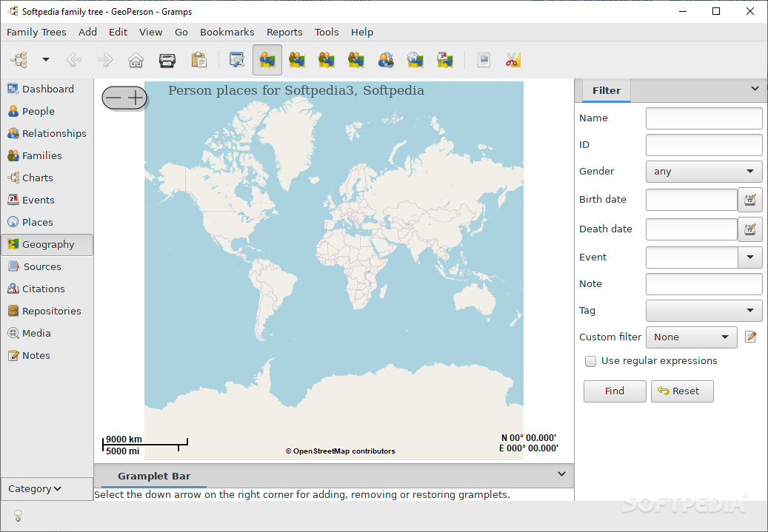
Task: Open the Edit menu
Action: (118, 33)
